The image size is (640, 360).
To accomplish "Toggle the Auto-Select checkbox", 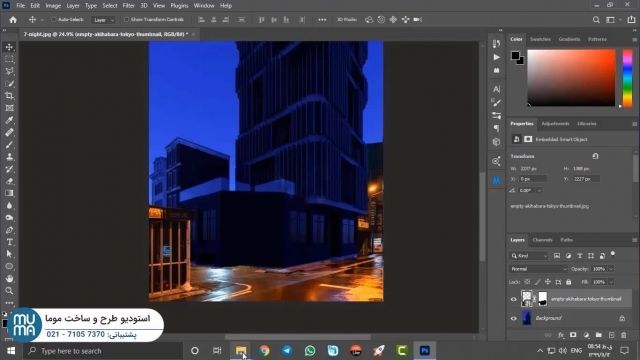I will [x=53, y=20].
